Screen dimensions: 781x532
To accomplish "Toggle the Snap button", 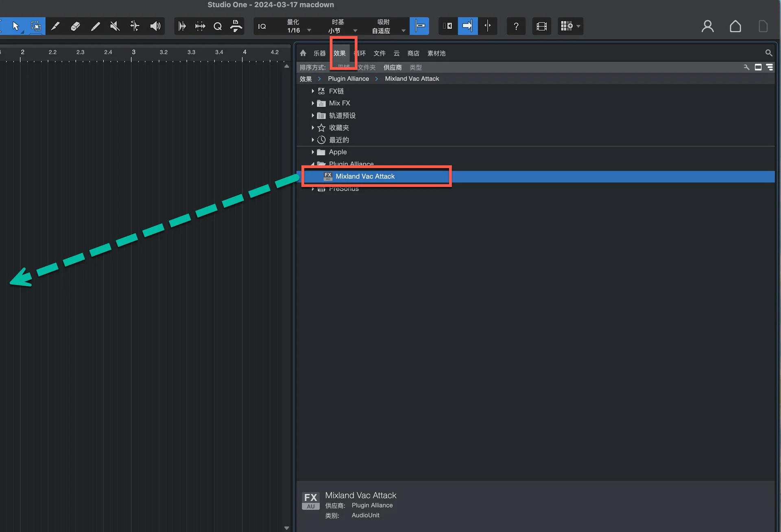I will (x=419, y=26).
